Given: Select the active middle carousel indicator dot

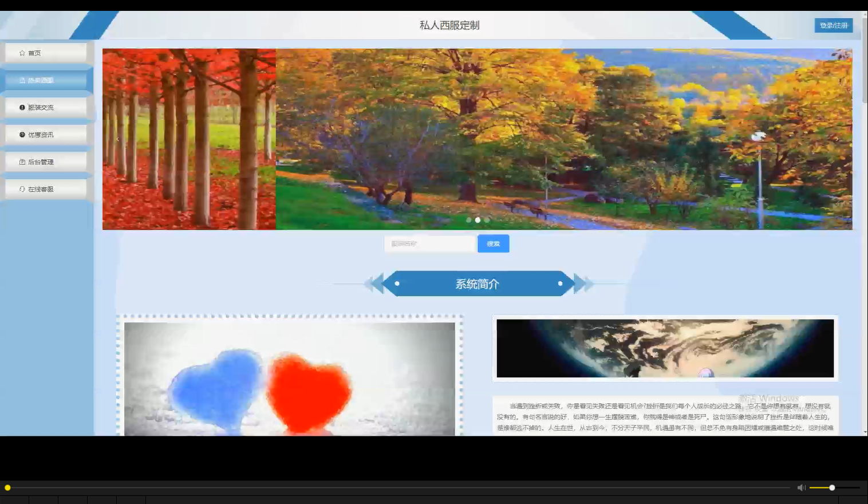Looking at the screenshot, I should pyautogui.click(x=478, y=220).
